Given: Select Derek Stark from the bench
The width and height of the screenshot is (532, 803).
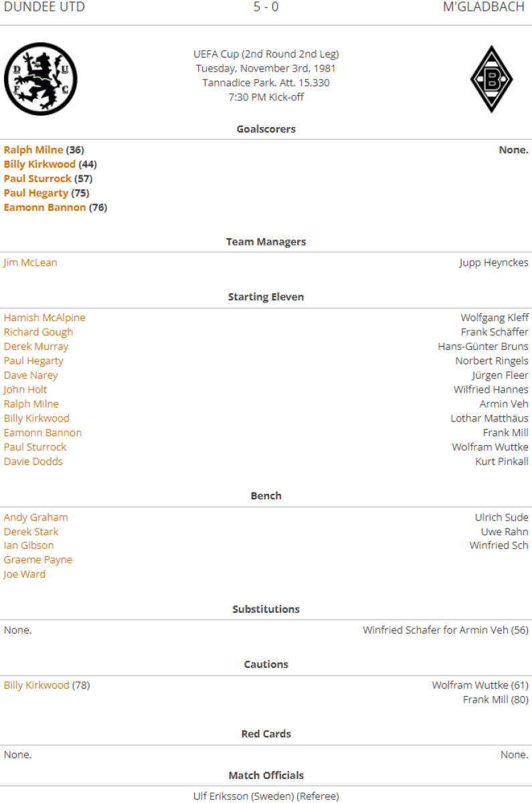Looking at the screenshot, I should [x=31, y=532].
